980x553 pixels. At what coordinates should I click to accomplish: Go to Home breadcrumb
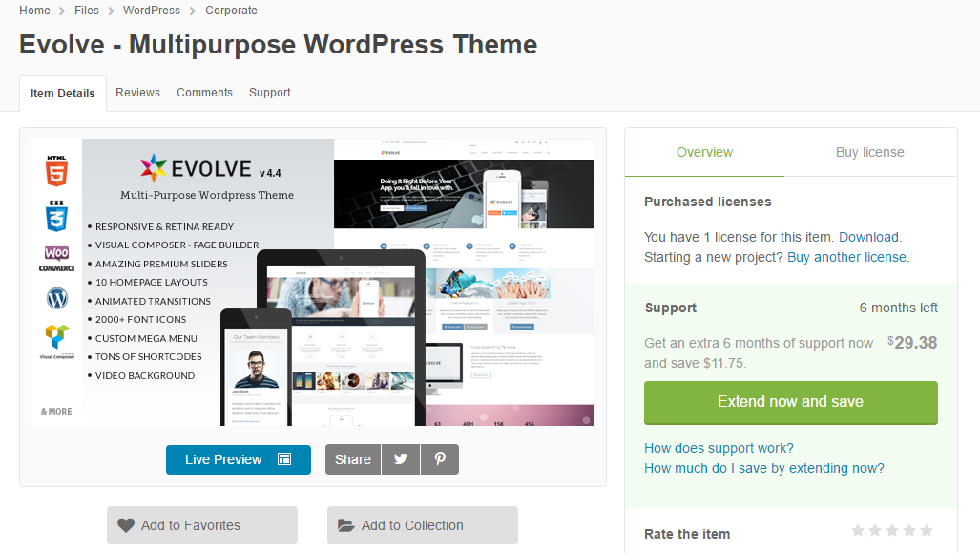click(x=34, y=10)
